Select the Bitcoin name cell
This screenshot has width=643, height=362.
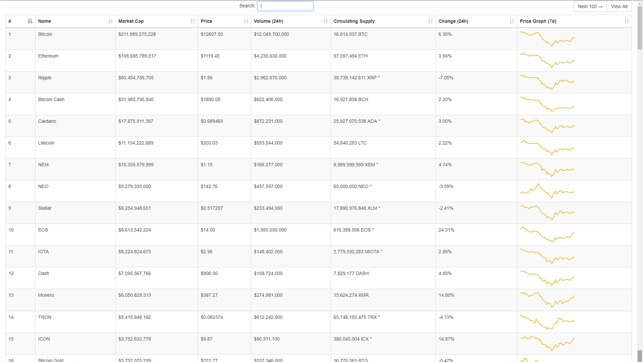tap(75, 39)
